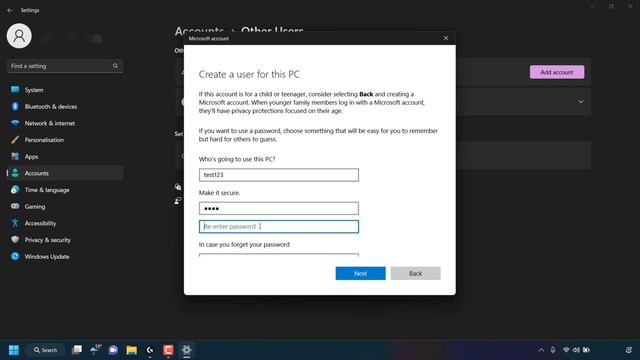Click the Apps grid icon
The height and width of the screenshot is (360, 640).
(x=15, y=156)
